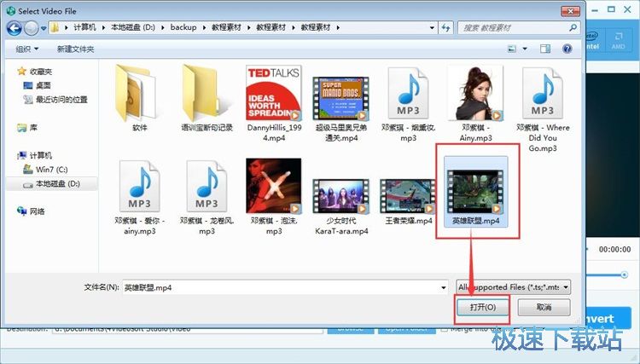The image size is (640, 364).
Task: Close the Select Video File dialog
Action: click(570, 11)
